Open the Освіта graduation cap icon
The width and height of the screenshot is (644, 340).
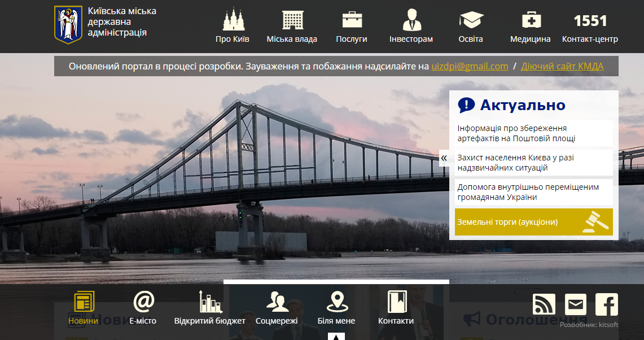click(x=471, y=20)
